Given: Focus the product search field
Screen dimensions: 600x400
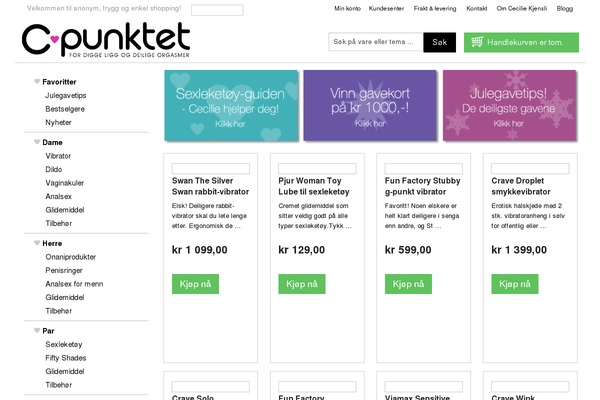Looking at the screenshot, I should (375, 42).
